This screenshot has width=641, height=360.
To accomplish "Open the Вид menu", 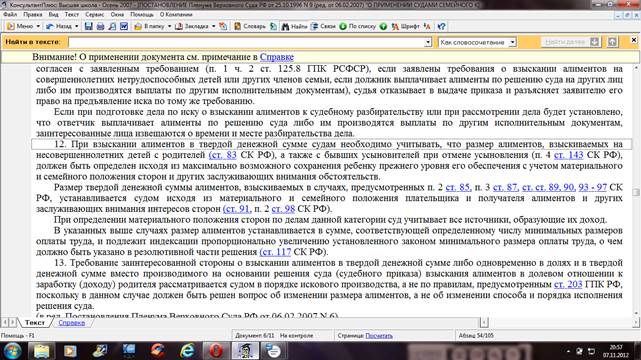I will 54,14.
